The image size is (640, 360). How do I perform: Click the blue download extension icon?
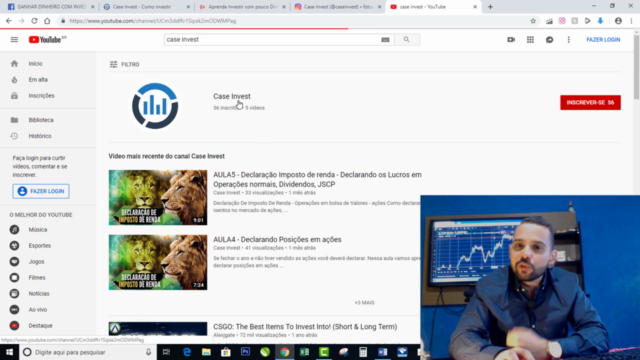coord(600,21)
